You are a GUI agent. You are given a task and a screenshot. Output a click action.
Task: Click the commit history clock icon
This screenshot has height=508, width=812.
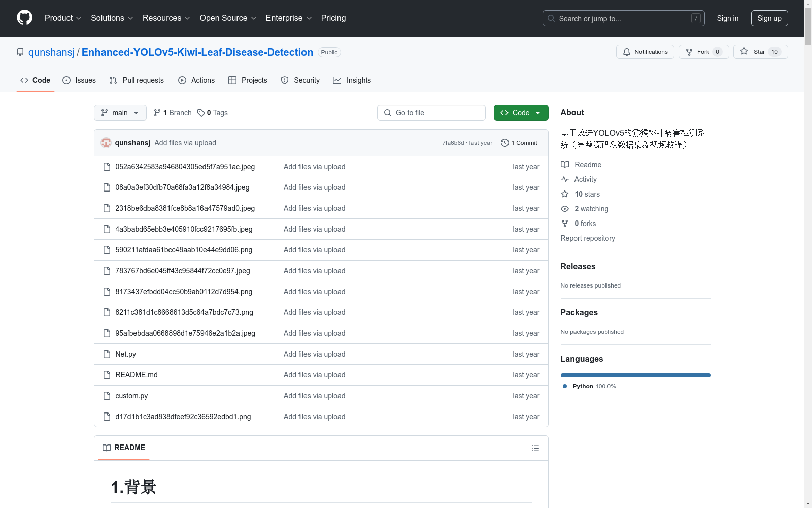(504, 143)
